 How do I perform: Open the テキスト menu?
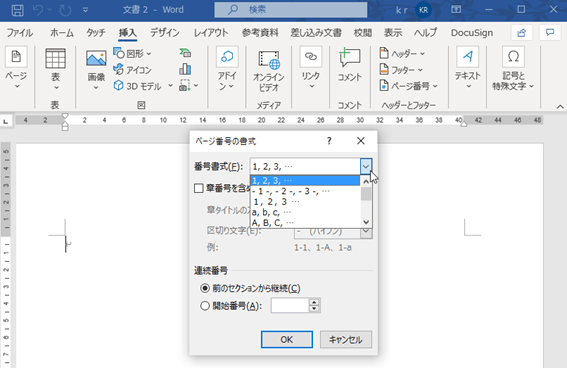point(468,69)
